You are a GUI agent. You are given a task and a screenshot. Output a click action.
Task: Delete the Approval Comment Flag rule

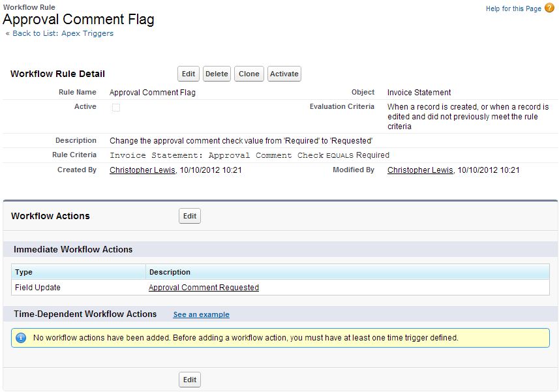tap(217, 74)
